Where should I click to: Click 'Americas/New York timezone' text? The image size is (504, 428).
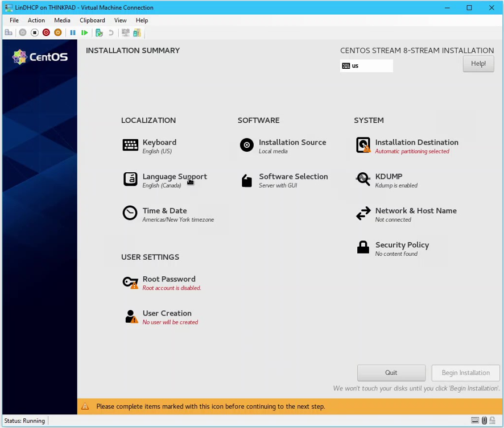[x=178, y=219]
